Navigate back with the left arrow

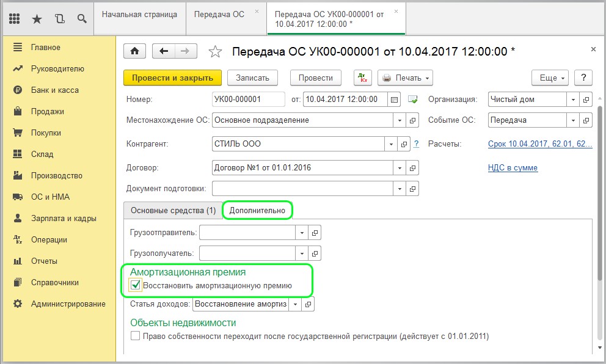coord(162,51)
